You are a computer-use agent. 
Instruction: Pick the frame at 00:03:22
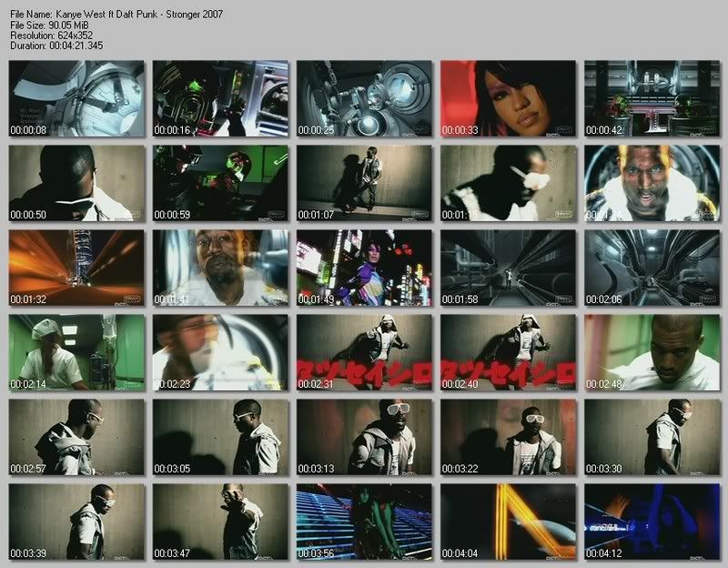click(x=509, y=437)
